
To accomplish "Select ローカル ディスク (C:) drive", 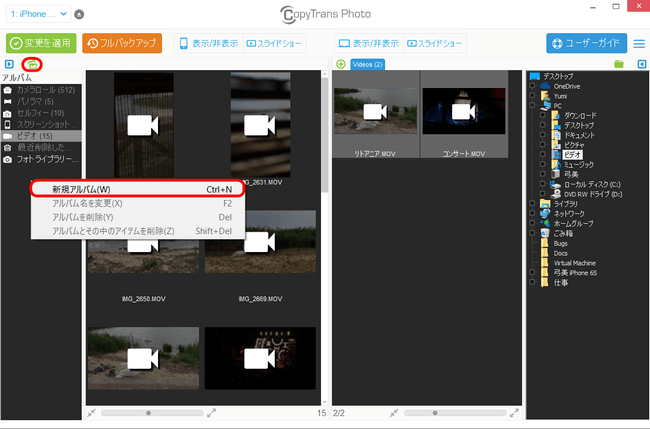I will tap(592, 184).
